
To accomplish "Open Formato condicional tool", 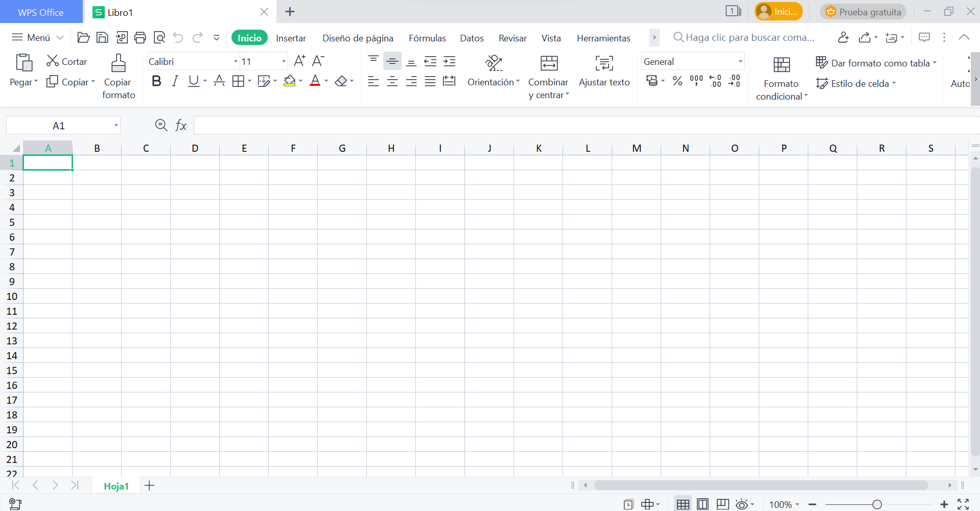I will click(781, 65).
